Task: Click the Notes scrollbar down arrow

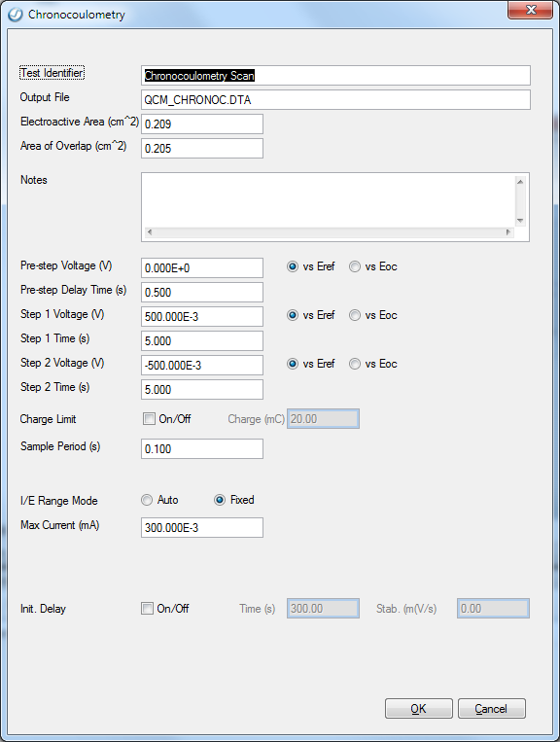Action: pyautogui.click(x=520, y=221)
